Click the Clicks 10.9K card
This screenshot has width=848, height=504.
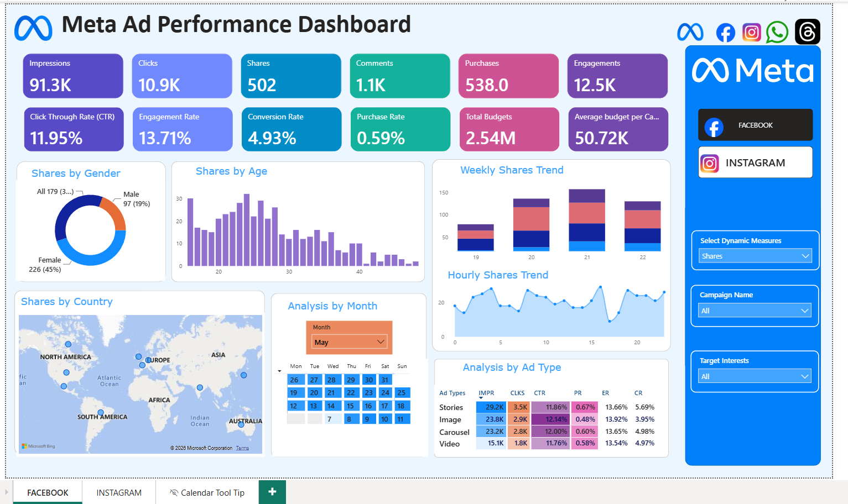click(x=182, y=76)
